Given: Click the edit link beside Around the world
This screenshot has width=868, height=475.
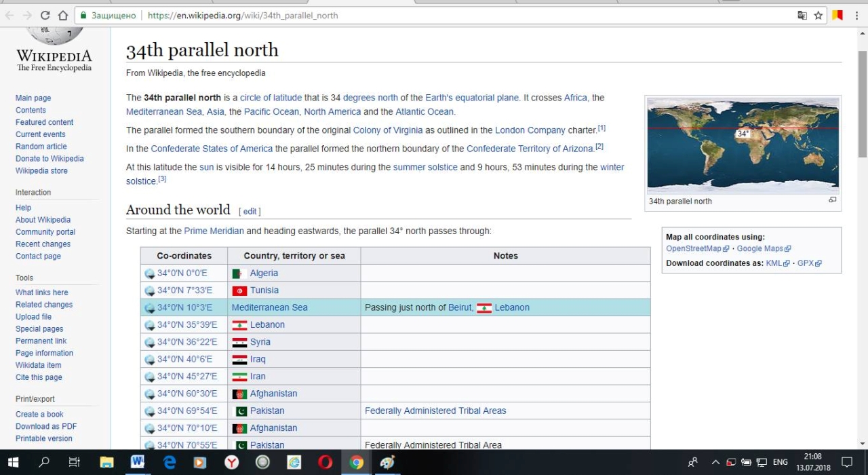Looking at the screenshot, I should click(250, 212).
